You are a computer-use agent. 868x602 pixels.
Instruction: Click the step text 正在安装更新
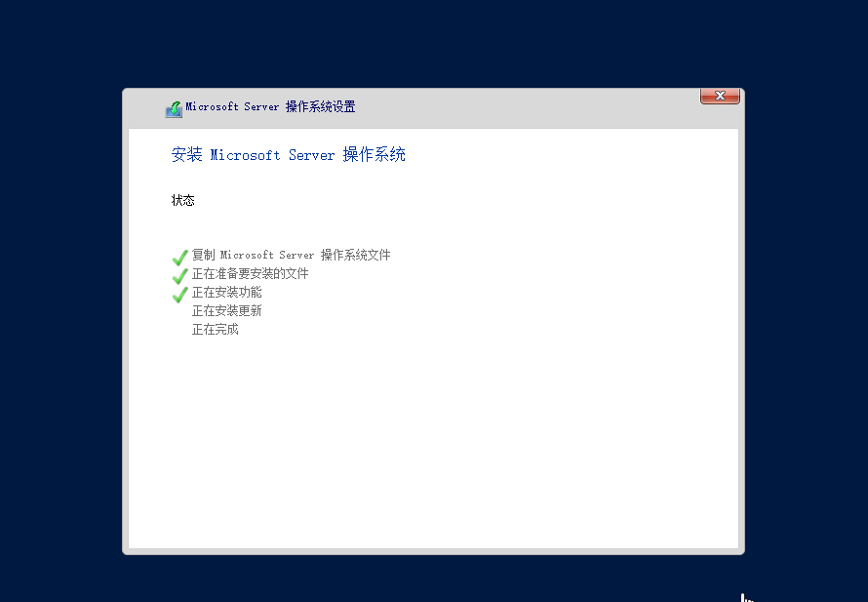click(x=227, y=310)
